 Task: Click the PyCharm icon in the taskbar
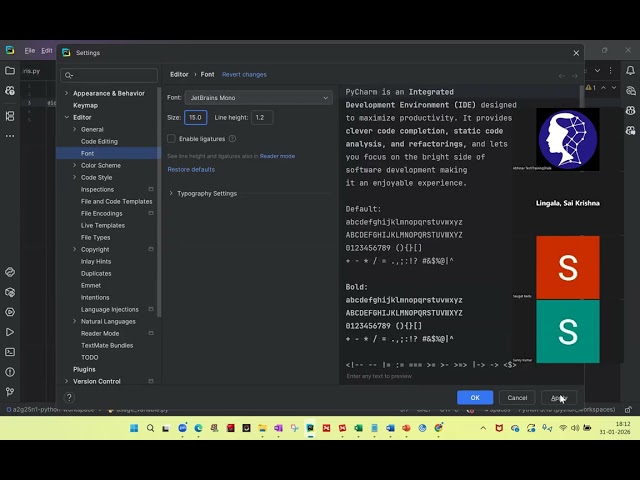tap(310, 428)
